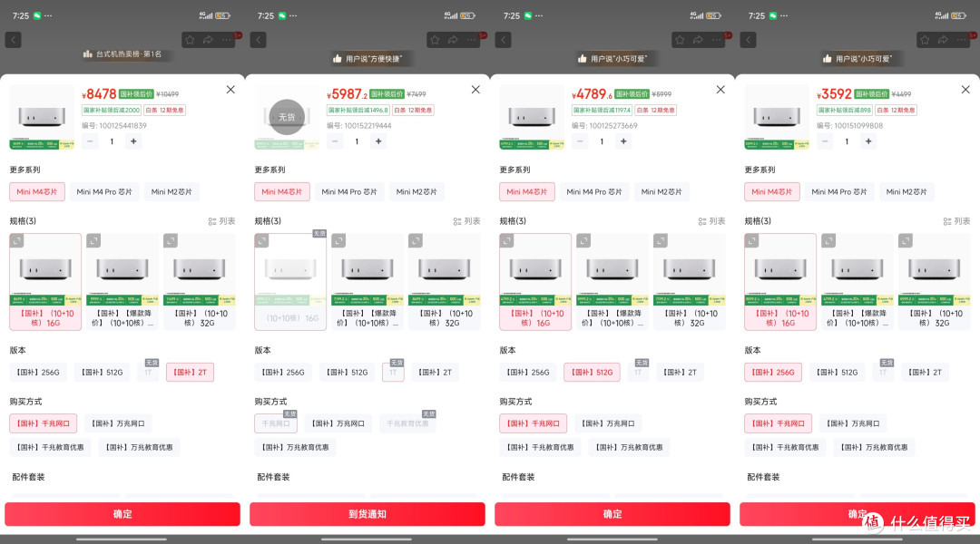Tap back arrow above ¥4789 panel
The height and width of the screenshot is (544, 980).
coord(503,40)
